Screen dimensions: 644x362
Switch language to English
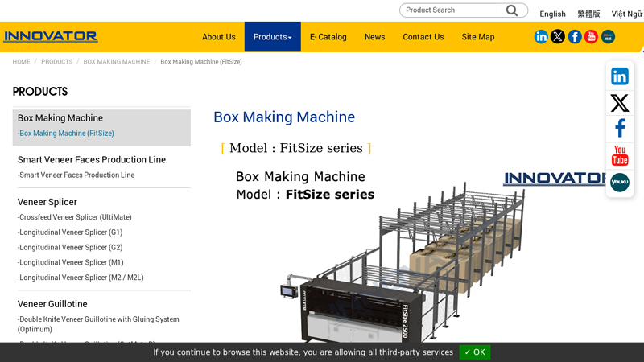552,14
